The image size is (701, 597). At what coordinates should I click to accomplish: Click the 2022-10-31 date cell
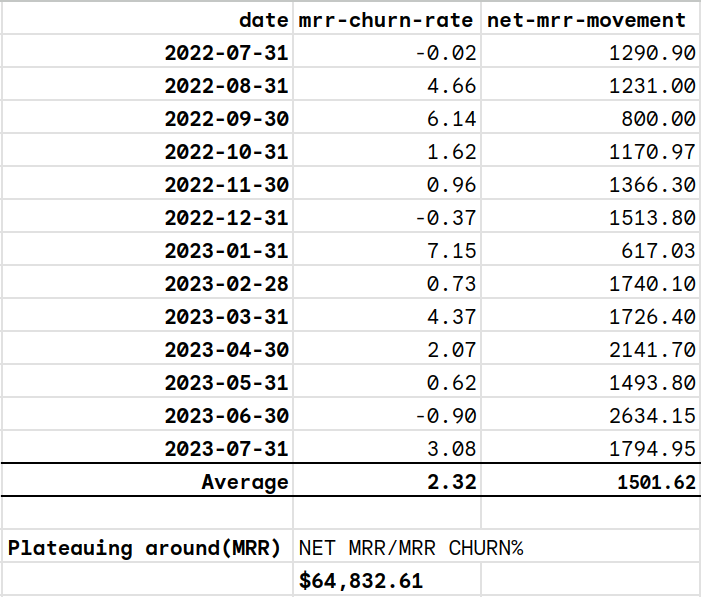[147, 151]
